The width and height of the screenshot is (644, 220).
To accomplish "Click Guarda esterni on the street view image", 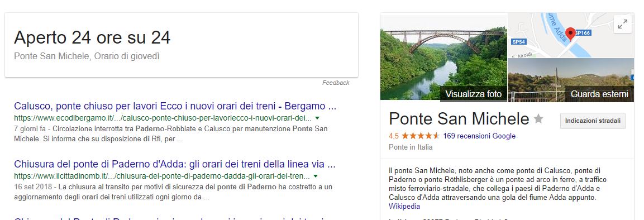I will click(x=599, y=94).
